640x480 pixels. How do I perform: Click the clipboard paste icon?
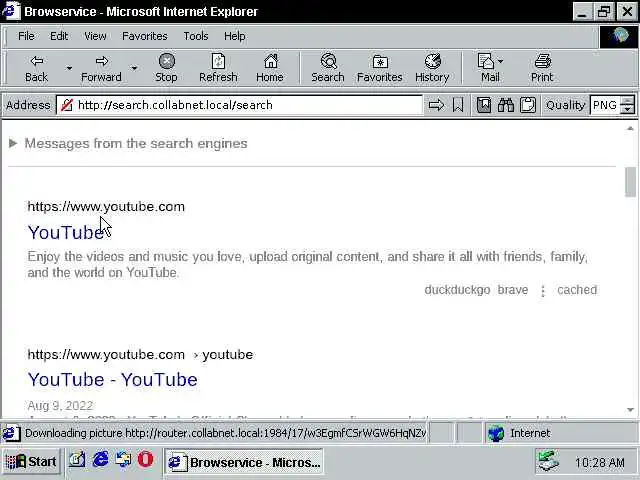tap(528, 105)
